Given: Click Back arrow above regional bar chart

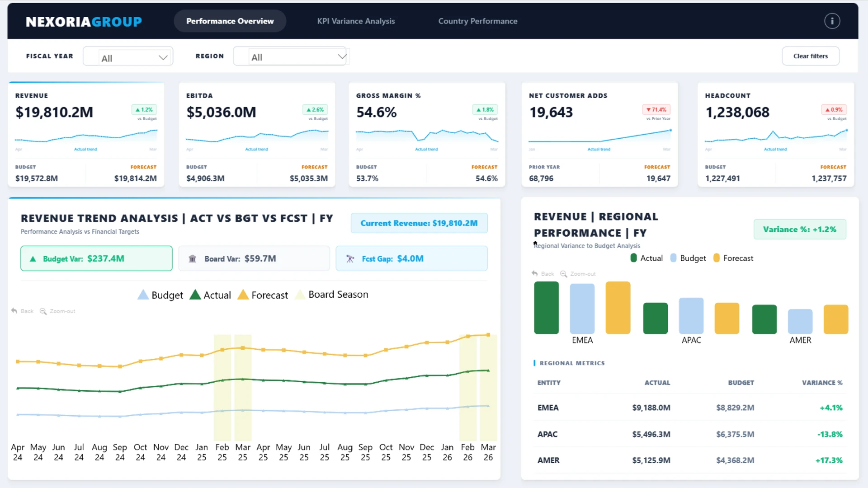Looking at the screenshot, I should pyautogui.click(x=535, y=273).
